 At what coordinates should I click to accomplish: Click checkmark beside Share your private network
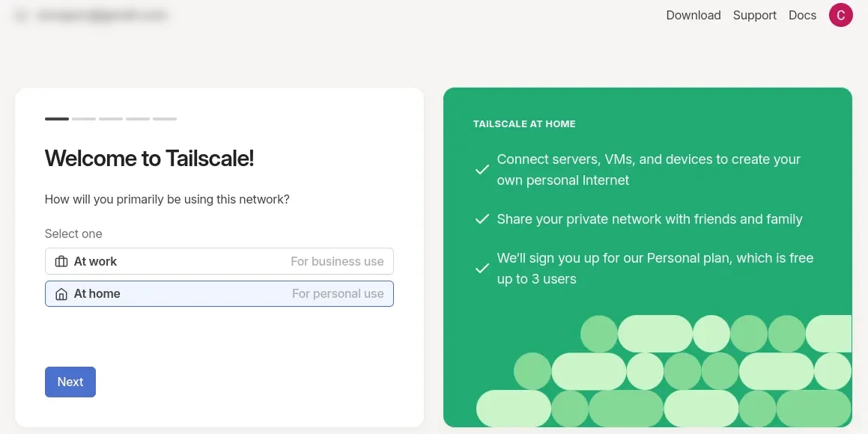tap(482, 219)
